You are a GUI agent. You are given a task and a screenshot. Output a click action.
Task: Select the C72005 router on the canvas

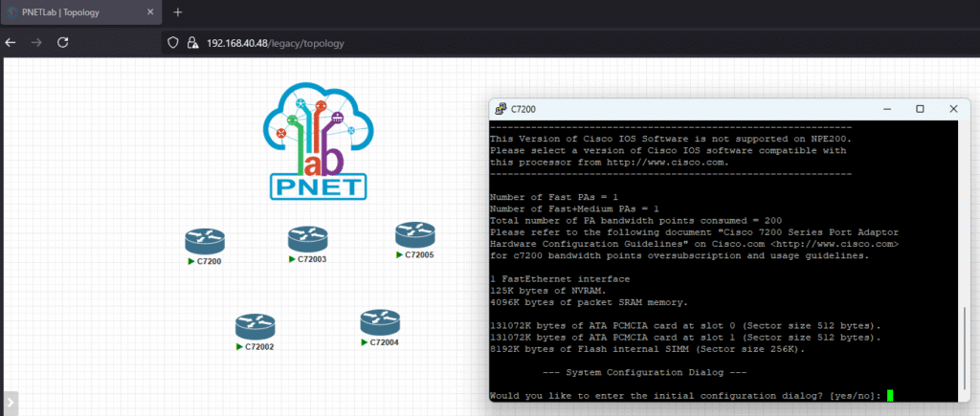coord(415,234)
